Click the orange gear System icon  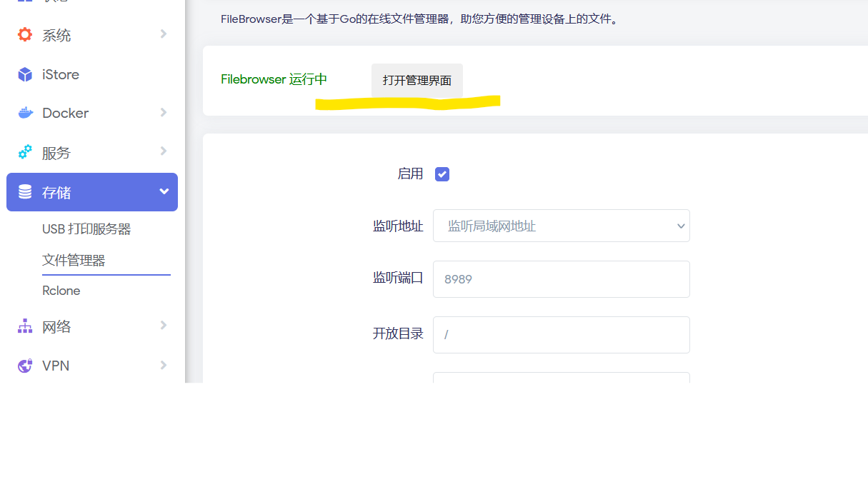click(x=25, y=34)
